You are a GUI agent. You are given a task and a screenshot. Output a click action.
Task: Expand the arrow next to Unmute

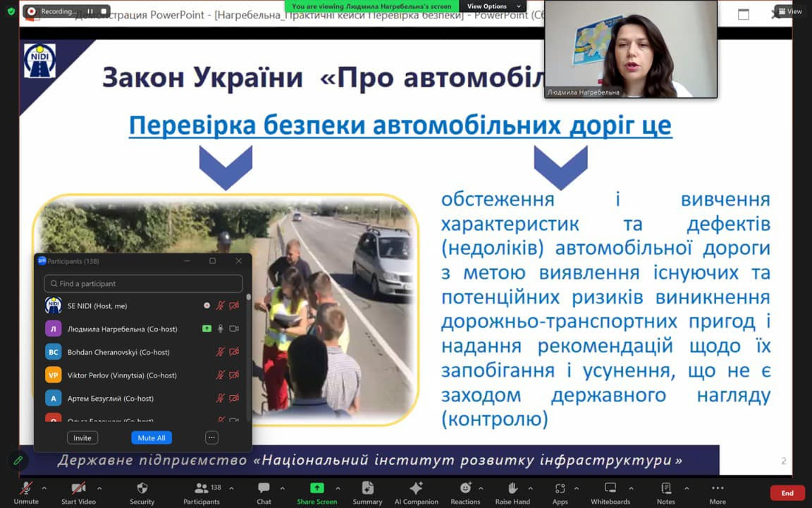pyautogui.click(x=44, y=488)
